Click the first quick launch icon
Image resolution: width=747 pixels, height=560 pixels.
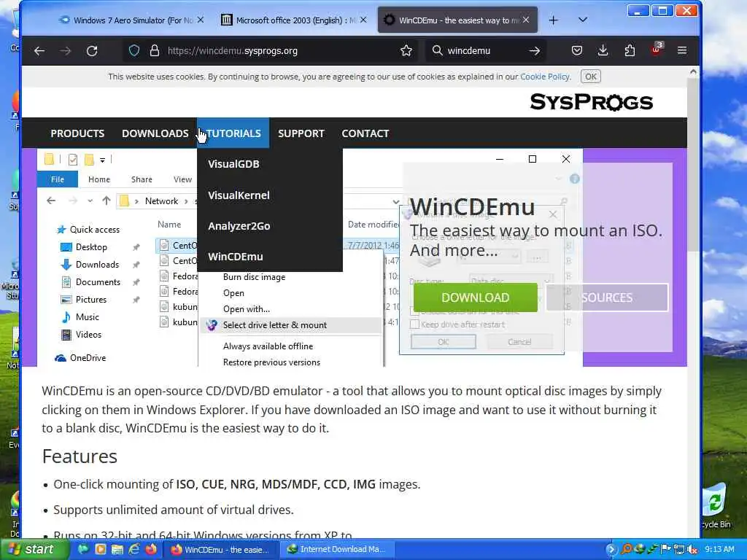click(x=83, y=549)
